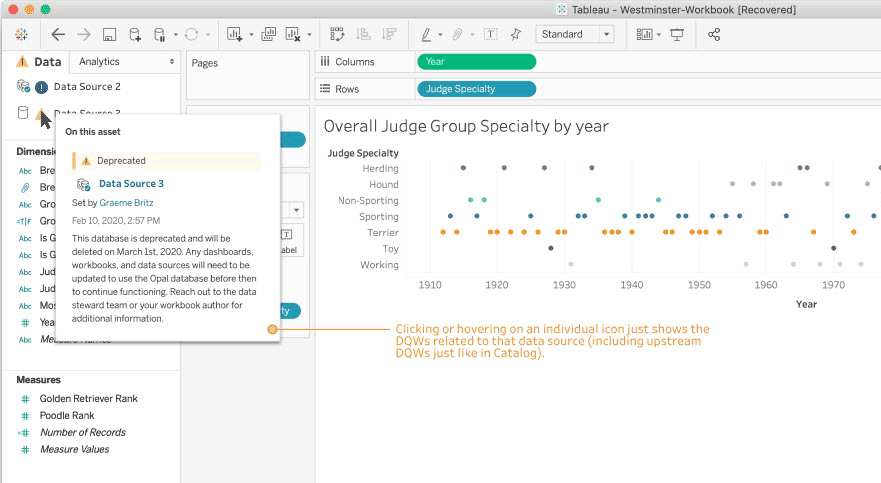Click the Data Source 2 catalog icon
The width and height of the screenshot is (881, 483).
[x=23, y=86]
